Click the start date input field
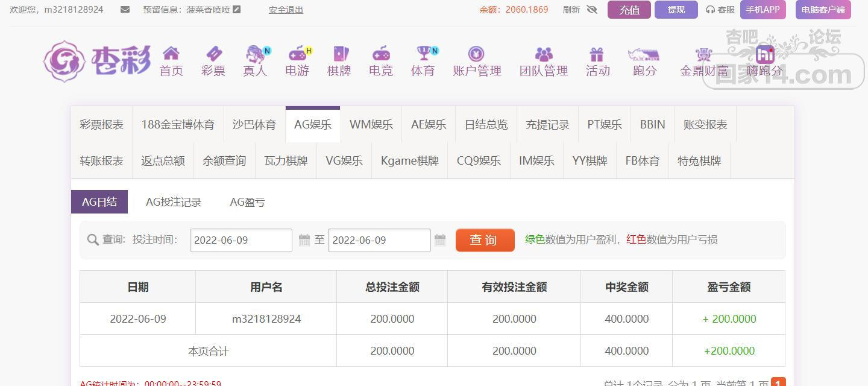The height and width of the screenshot is (386, 868). click(x=241, y=240)
